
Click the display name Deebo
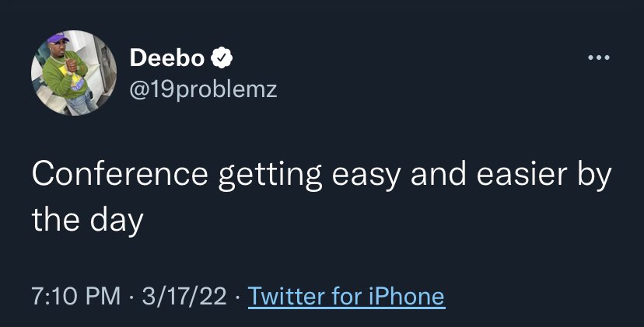coord(167,58)
